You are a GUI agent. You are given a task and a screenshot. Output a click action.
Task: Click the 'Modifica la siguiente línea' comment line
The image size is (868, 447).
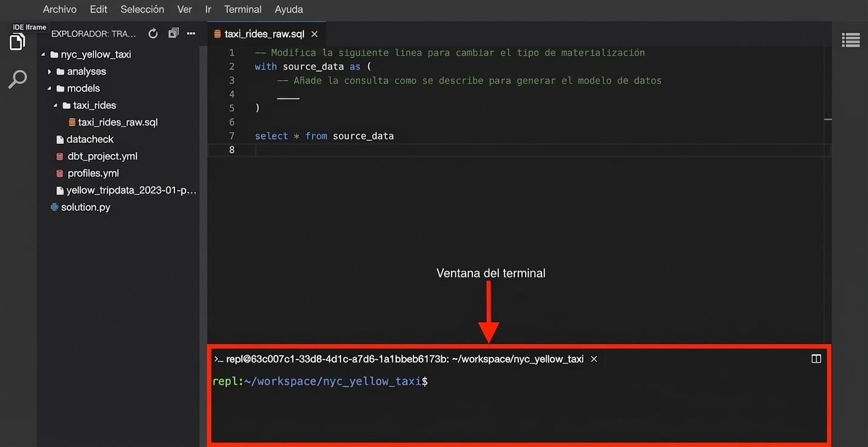450,53
